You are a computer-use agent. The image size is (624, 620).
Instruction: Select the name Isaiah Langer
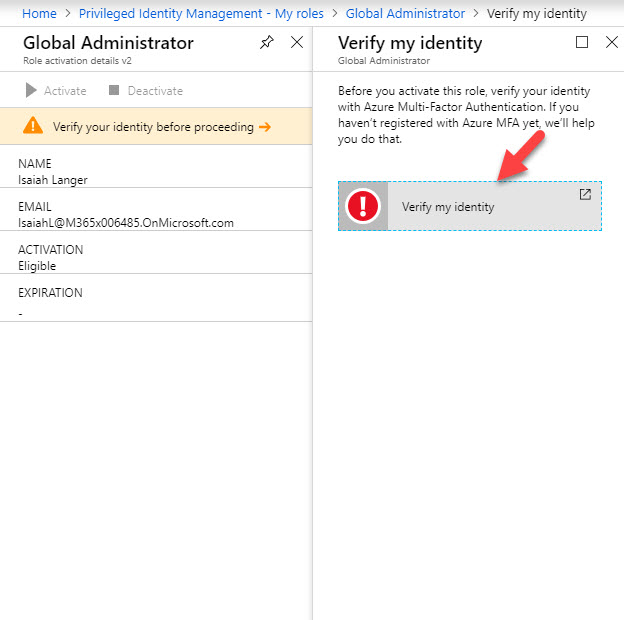53,180
